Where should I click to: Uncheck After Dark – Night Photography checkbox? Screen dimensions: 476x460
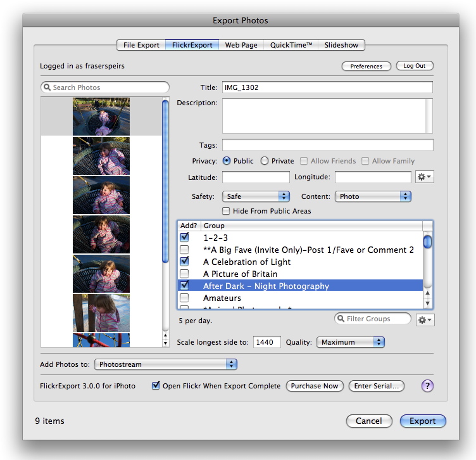pos(184,285)
